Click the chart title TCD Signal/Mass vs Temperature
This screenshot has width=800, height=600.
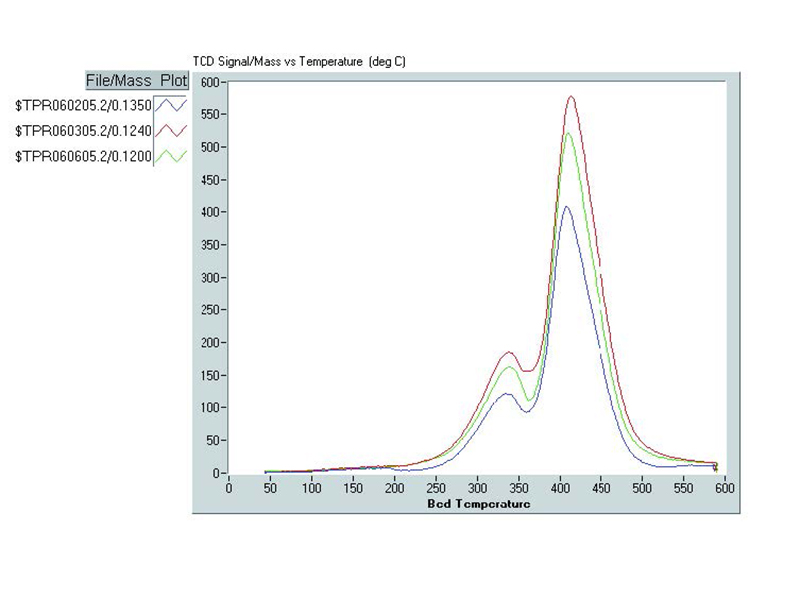[x=298, y=62]
